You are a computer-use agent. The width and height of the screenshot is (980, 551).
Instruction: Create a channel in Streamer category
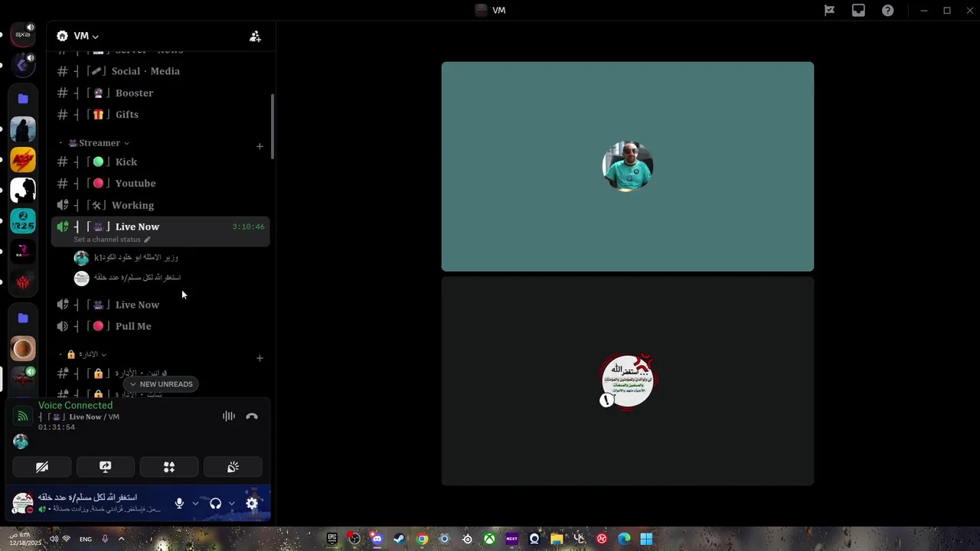260,146
